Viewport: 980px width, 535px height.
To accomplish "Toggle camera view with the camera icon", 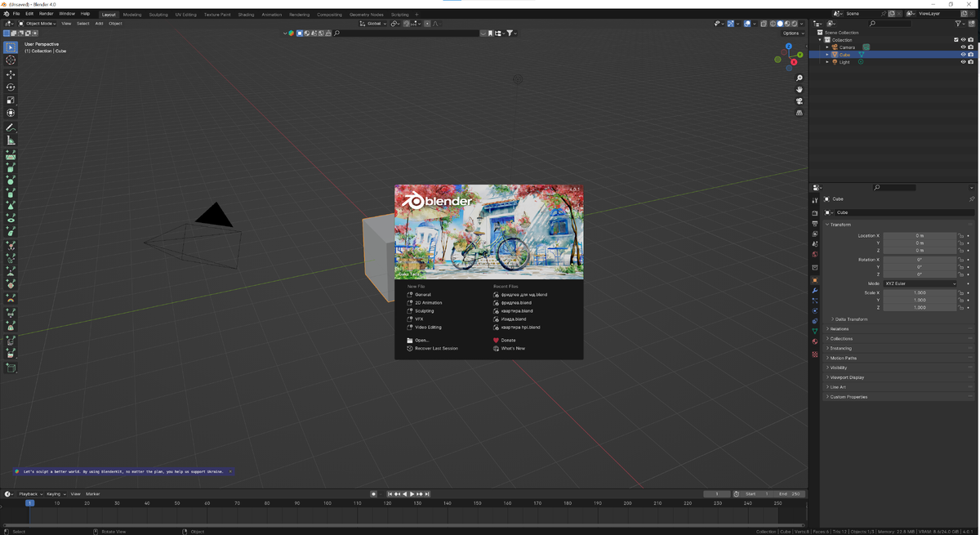I will pyautogui.click(x=800, y=101).
